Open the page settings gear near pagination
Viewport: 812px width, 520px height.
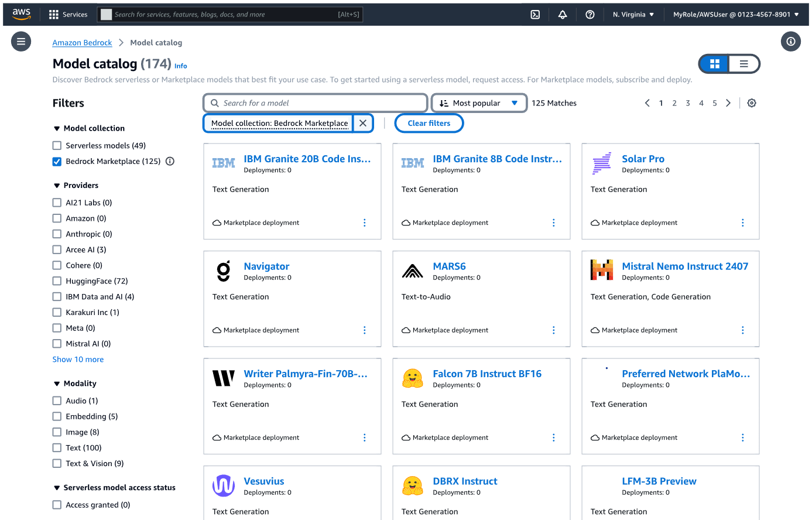752,102
